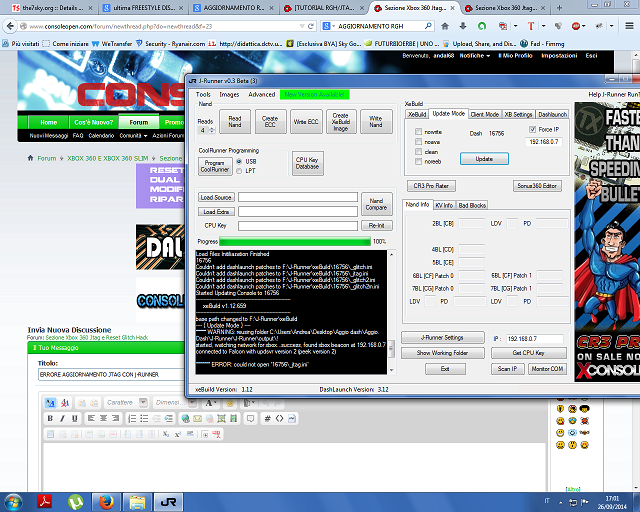This screenshot has height=512, width=640.
Task: Click the Bold formatting icon in editor
Action: (x=50, y=419)
